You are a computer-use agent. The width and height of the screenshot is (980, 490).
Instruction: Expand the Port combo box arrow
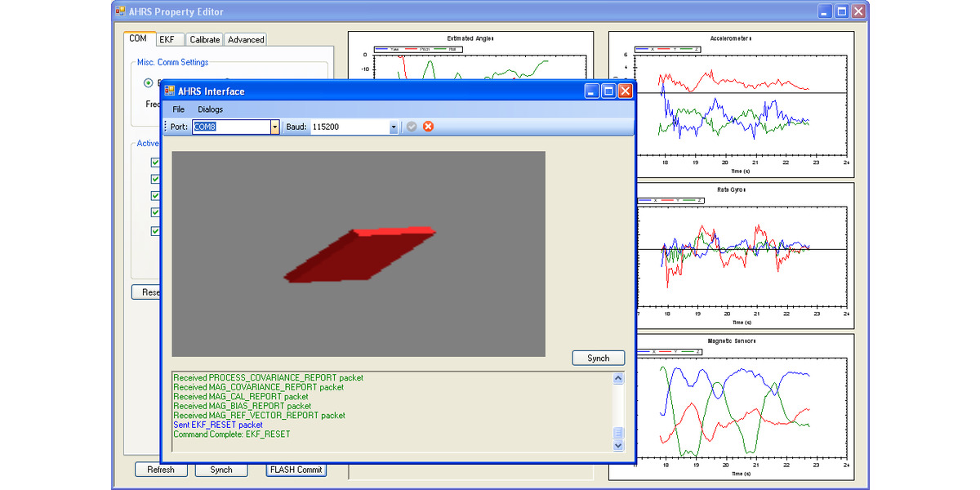click(x=273, y=127)
